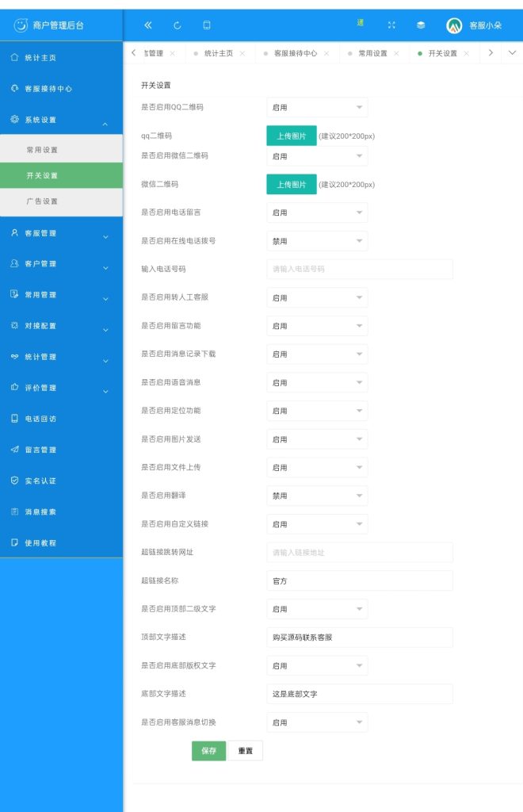Open the 是否启用QQ二维码 dropdown
This screenshot has height=812, width=523.
pyautogui.click(x=317, y=107)
